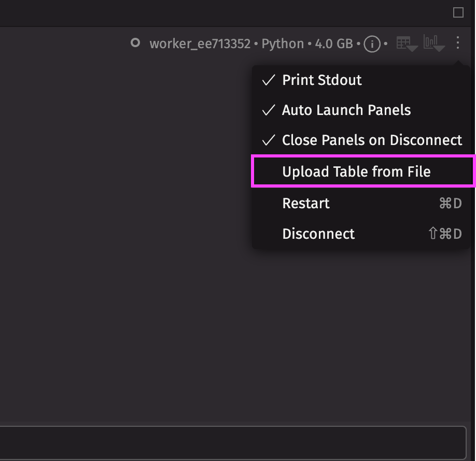Click the info icon beside 4.0 GB
Viewport: 476px width, 461px height.
click(372, 44)
